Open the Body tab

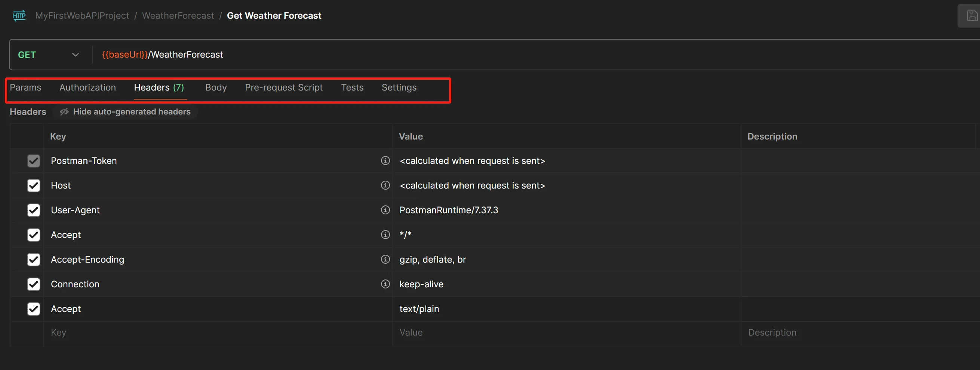click(x=216, y=88)
